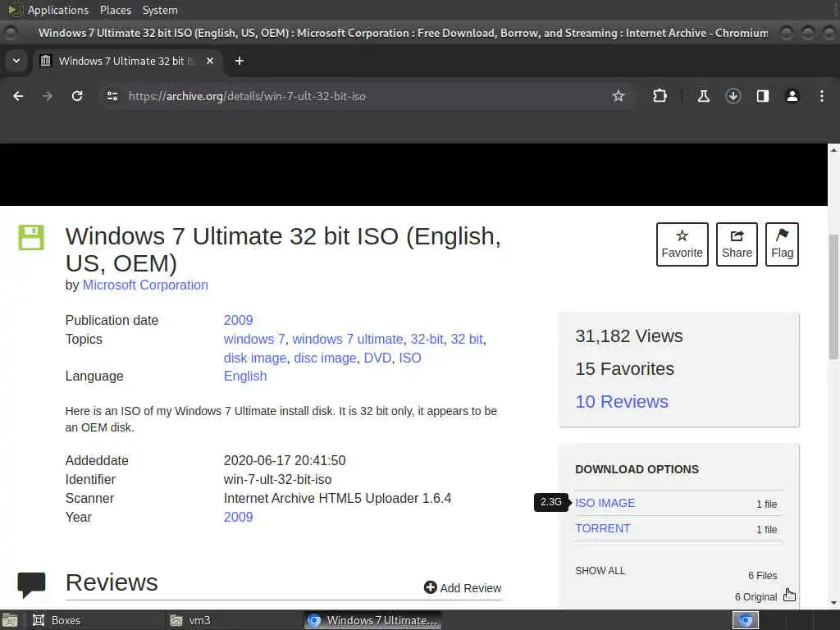
Task: Open site information icon in address bar
Action: (x=112, y=96)
